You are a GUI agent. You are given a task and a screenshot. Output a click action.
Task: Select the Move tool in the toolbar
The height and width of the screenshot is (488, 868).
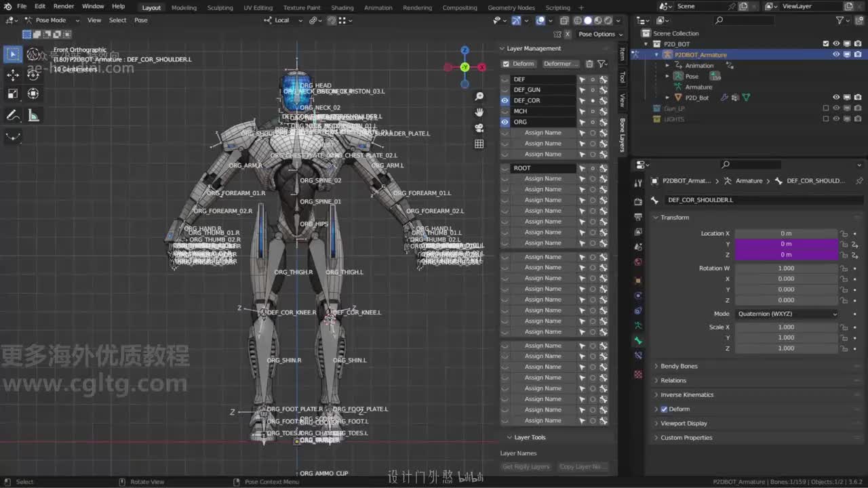click(x=13, y=74)
